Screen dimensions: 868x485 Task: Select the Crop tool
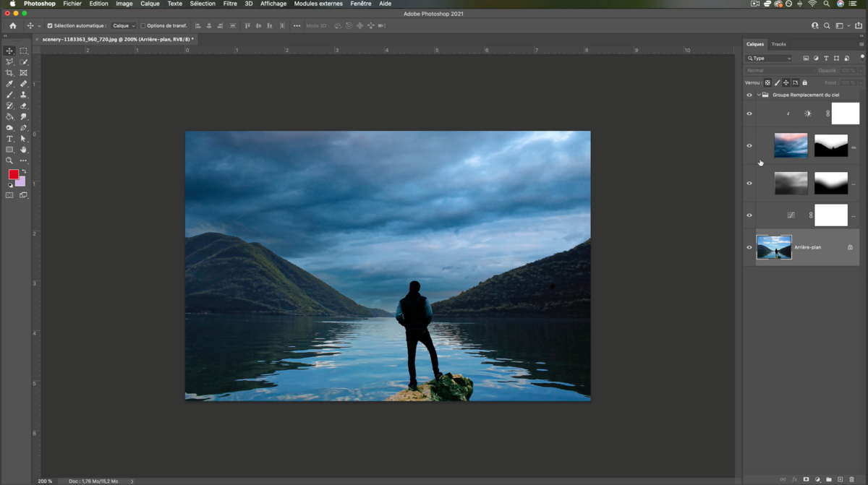coord(9,73)
